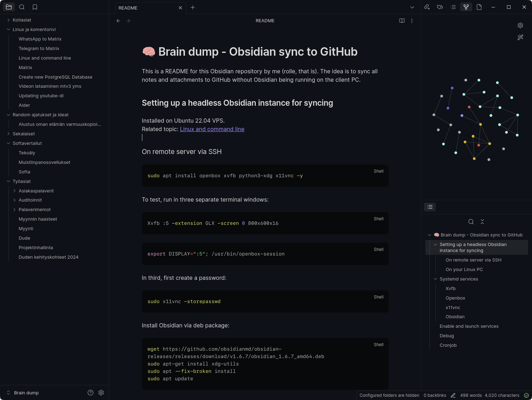Click 0 backlinks in status bar

[x=435, y=395]
